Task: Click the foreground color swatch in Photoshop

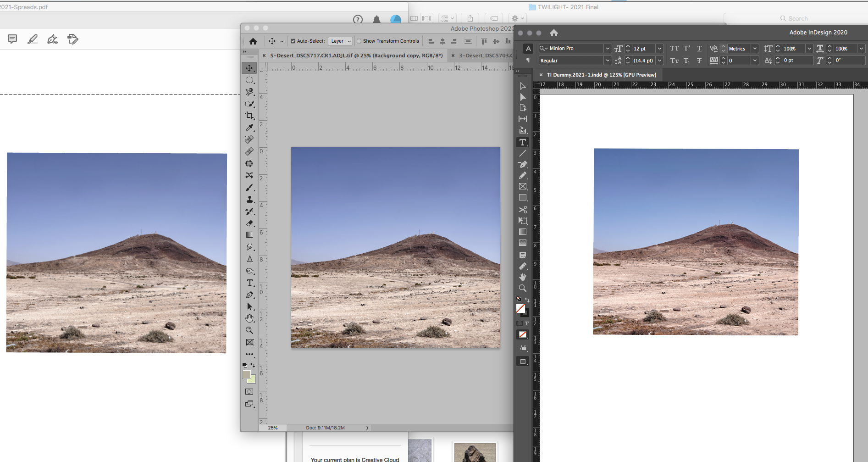Action: [247, 375]
